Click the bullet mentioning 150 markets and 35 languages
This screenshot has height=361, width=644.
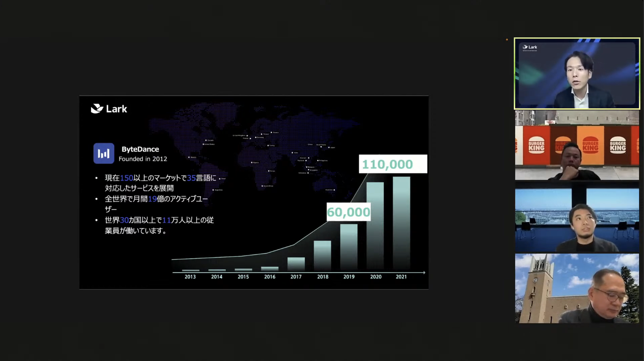(156, 183)
